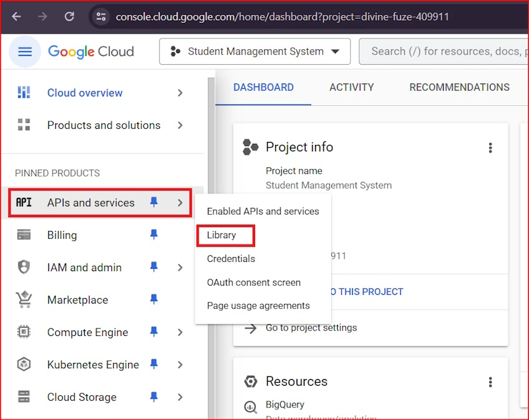Click the Project info hexagon icon
529x420 pixels.
(251, 147)
